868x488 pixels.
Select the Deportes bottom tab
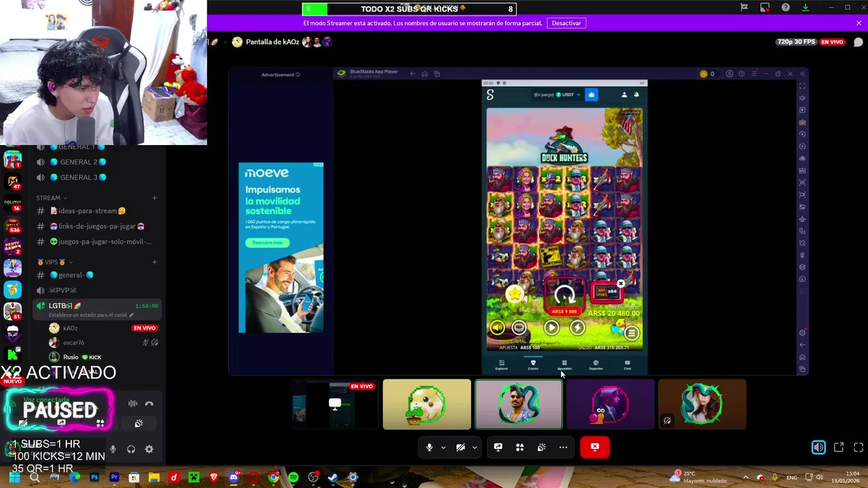595,365
